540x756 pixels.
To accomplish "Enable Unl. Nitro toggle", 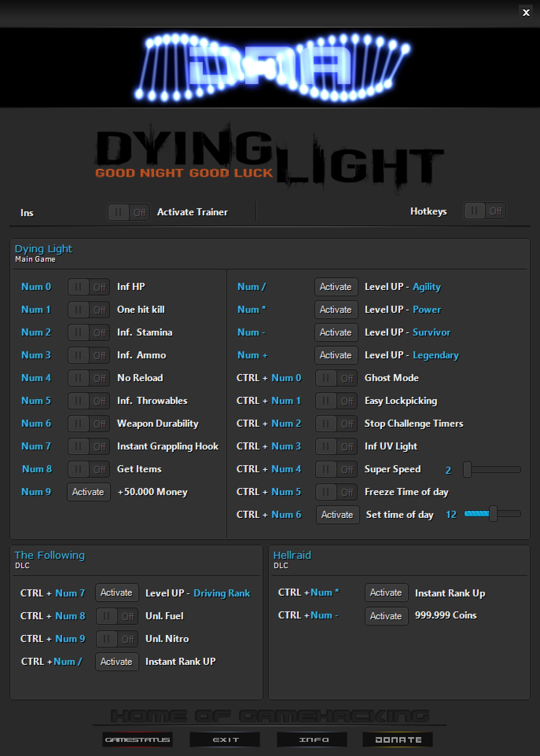I will coord(117,639).
